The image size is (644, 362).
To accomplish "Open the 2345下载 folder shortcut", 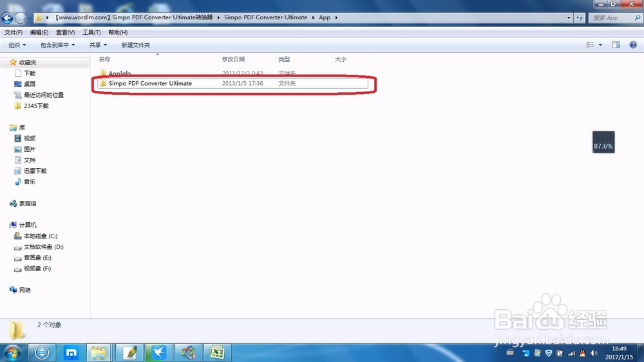I will (x=36, y=106).
